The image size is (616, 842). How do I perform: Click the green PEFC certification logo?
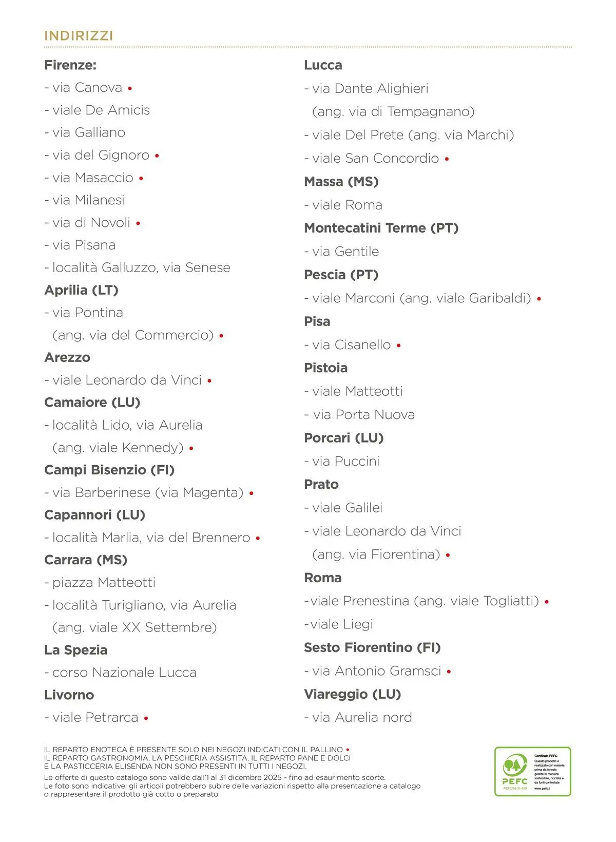pos(515,771)
